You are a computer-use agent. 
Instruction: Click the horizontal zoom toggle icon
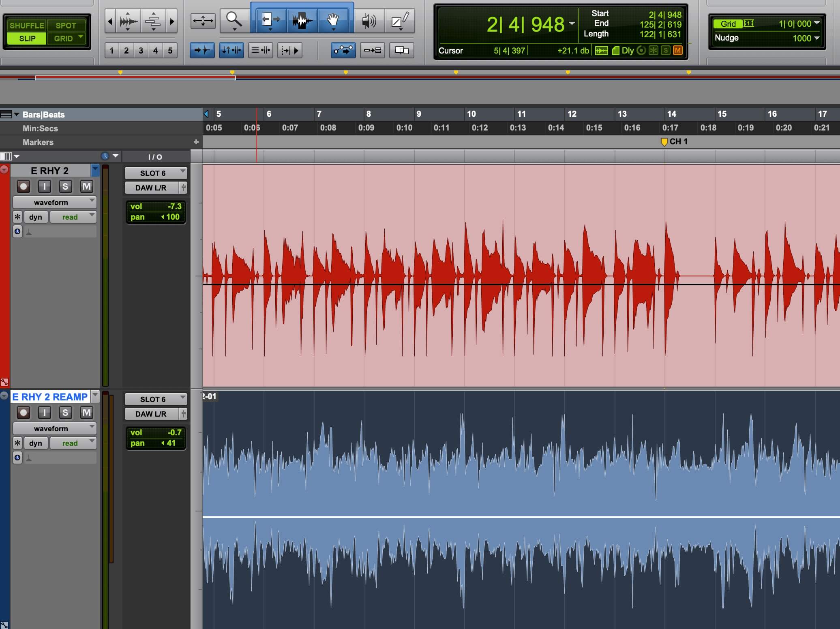point(203,21)
